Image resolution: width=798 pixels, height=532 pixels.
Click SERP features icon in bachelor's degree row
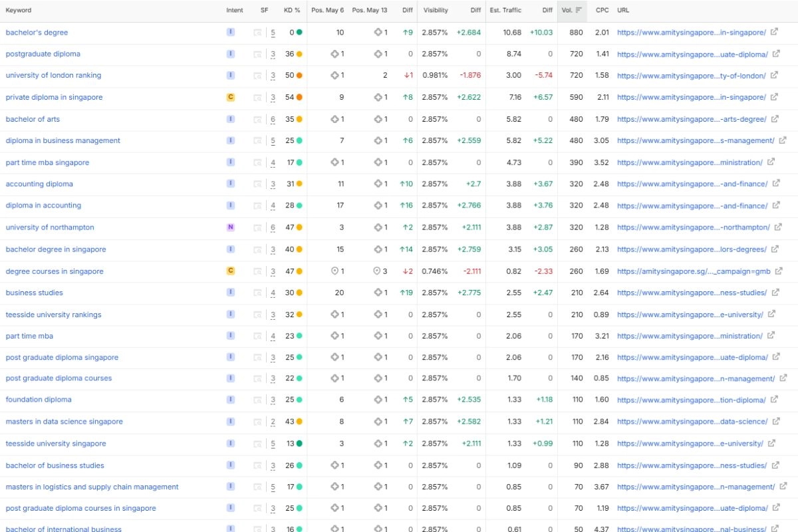257,33
